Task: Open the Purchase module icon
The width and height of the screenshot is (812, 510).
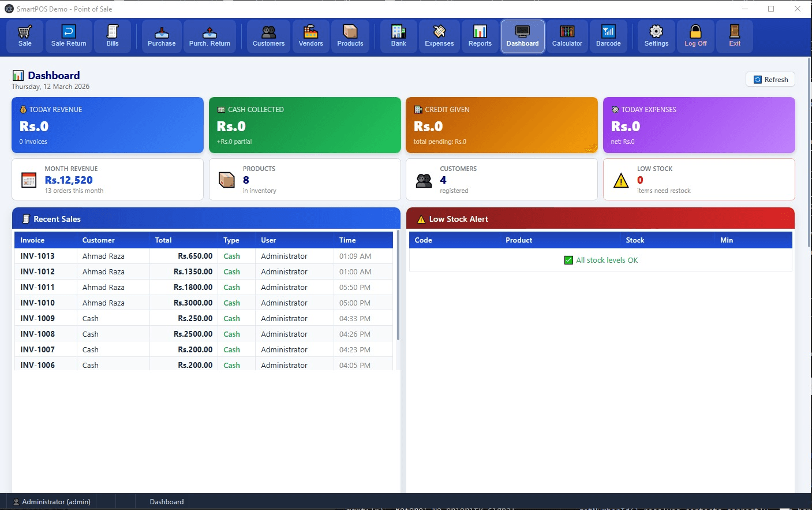Action: point(162,36)
